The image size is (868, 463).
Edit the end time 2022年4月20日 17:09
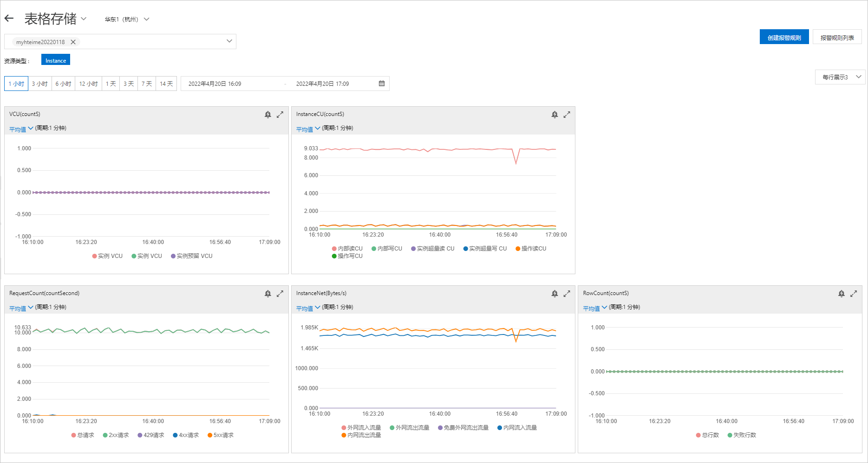[323, 84]
